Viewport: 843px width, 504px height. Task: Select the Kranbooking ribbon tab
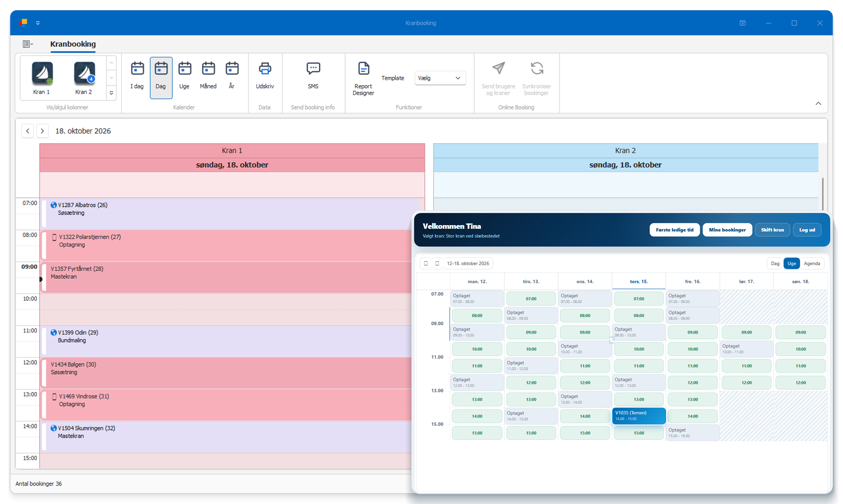(x=73, y=44)
